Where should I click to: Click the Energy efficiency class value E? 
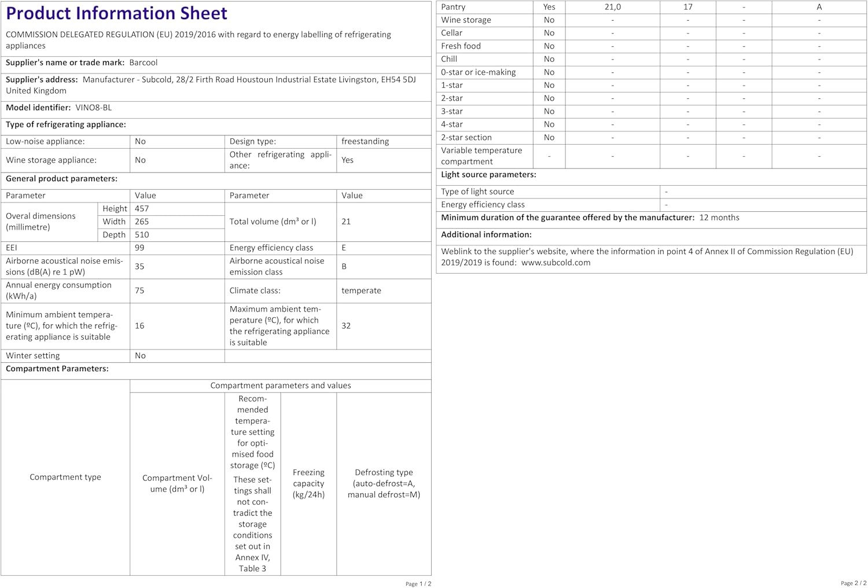coord(344,248)
